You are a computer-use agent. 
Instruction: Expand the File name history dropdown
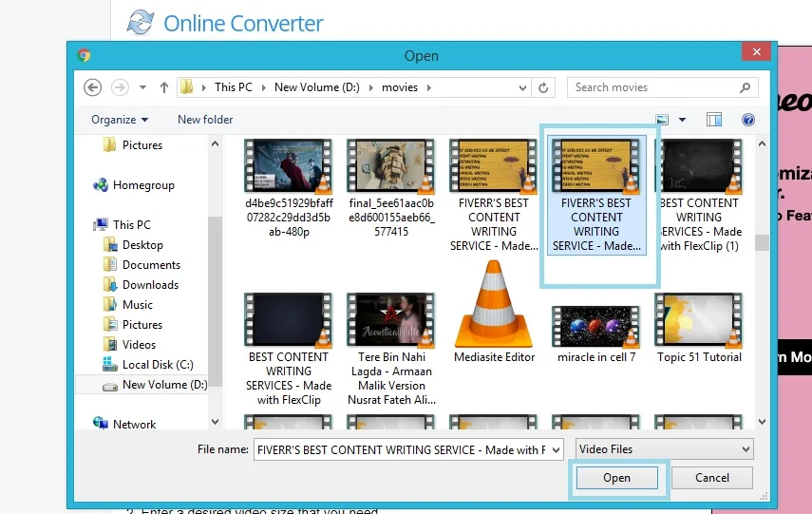click(x=557, y=449)
